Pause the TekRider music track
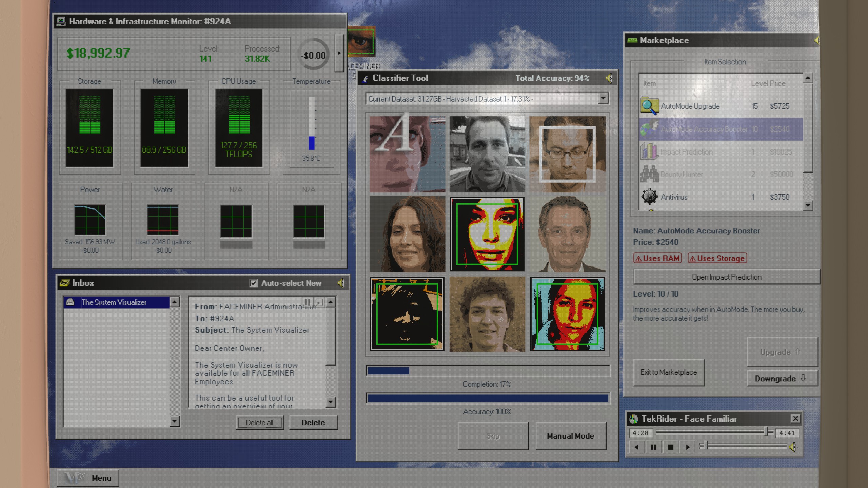 pyautogui.click(x=653, y=447)
